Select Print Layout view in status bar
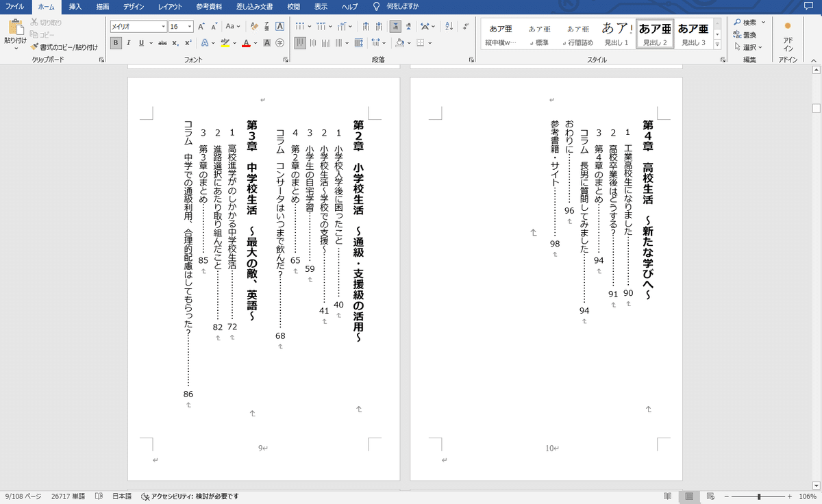Viewport: 822px width, 504px height. click(689, 496)
